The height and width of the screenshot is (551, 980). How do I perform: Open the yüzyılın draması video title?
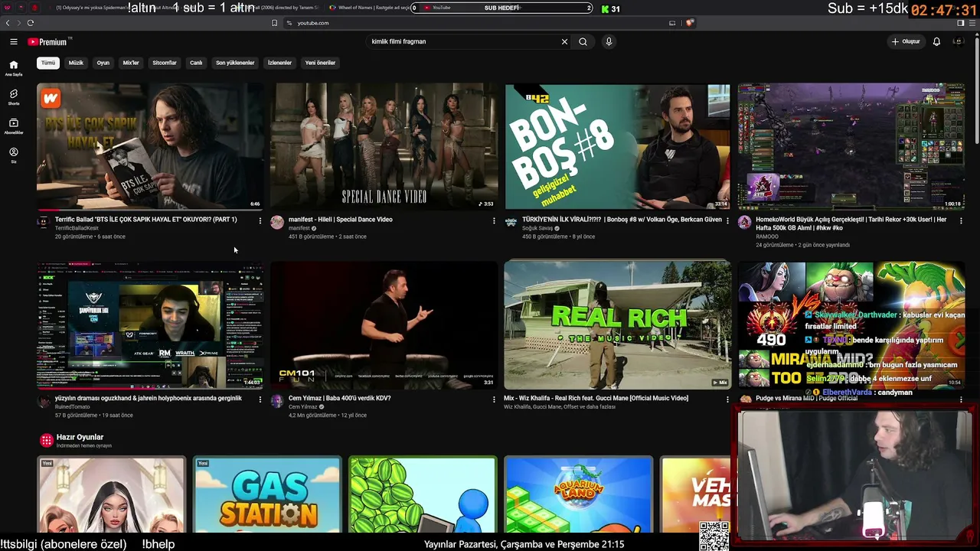[x=149, y=398]
